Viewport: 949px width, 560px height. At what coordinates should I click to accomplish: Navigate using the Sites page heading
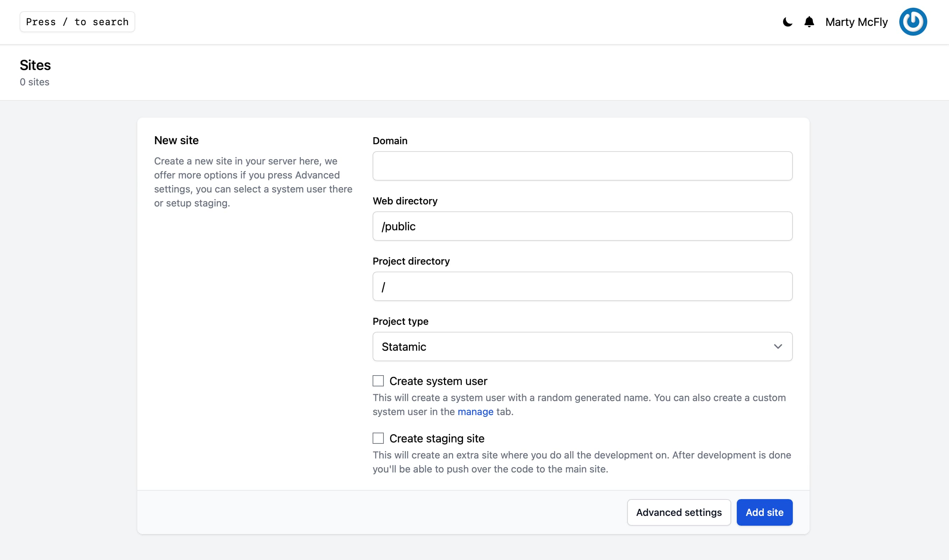[35, 65]
